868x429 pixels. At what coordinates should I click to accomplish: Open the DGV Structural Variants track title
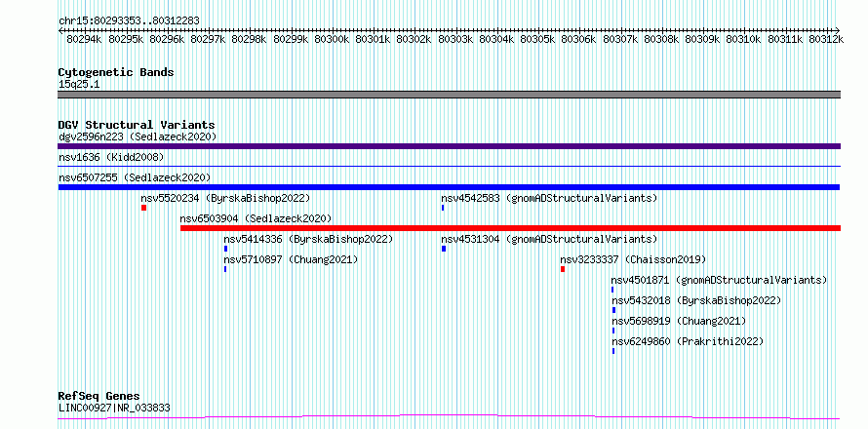point(137,125)
